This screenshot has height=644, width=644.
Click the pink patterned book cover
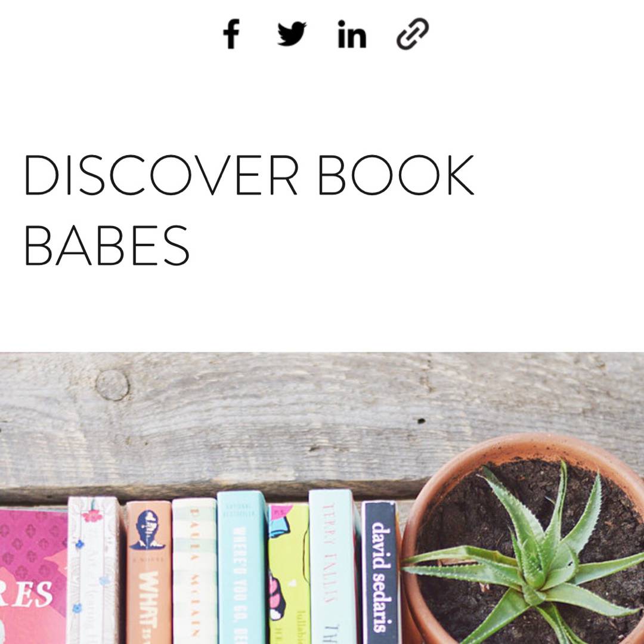tap(33, 576)
